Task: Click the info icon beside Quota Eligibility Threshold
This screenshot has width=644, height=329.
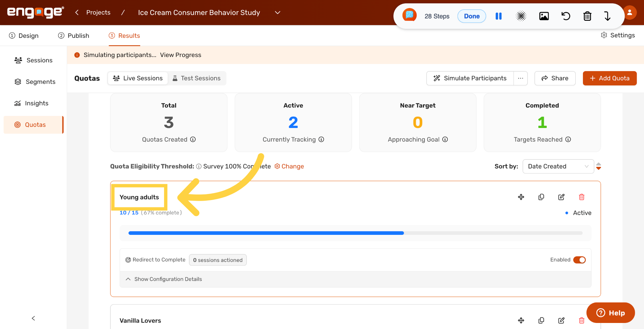Action: 199,167
